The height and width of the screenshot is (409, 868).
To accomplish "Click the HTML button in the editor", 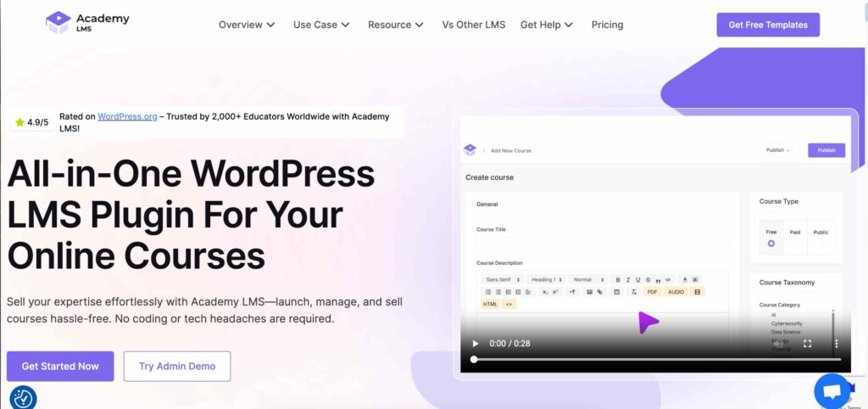I will [490, 305].
